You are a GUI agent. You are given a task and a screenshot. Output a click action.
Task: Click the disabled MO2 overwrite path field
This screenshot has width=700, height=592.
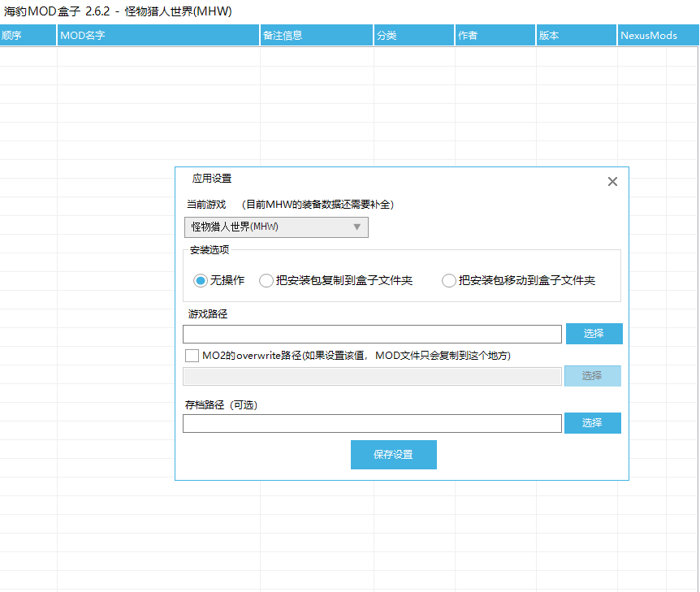pyautogui.click(x=372, y=376)
